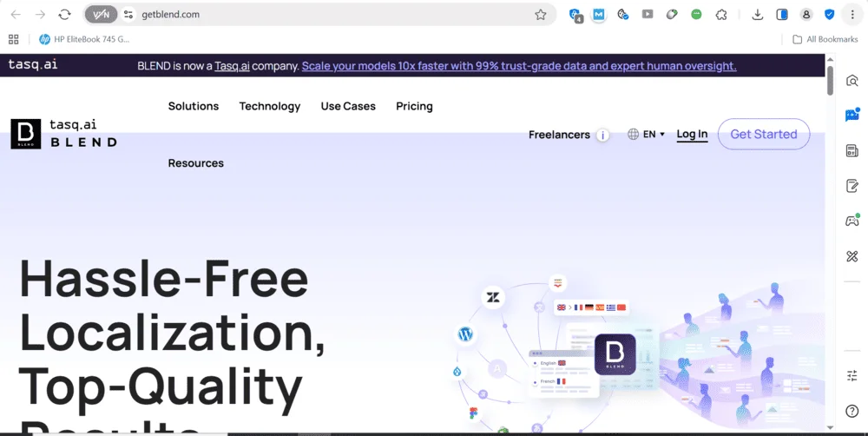Click the WordPress icon in hero graphic
This screenshot has height=436, width=868.
[465, 334]
